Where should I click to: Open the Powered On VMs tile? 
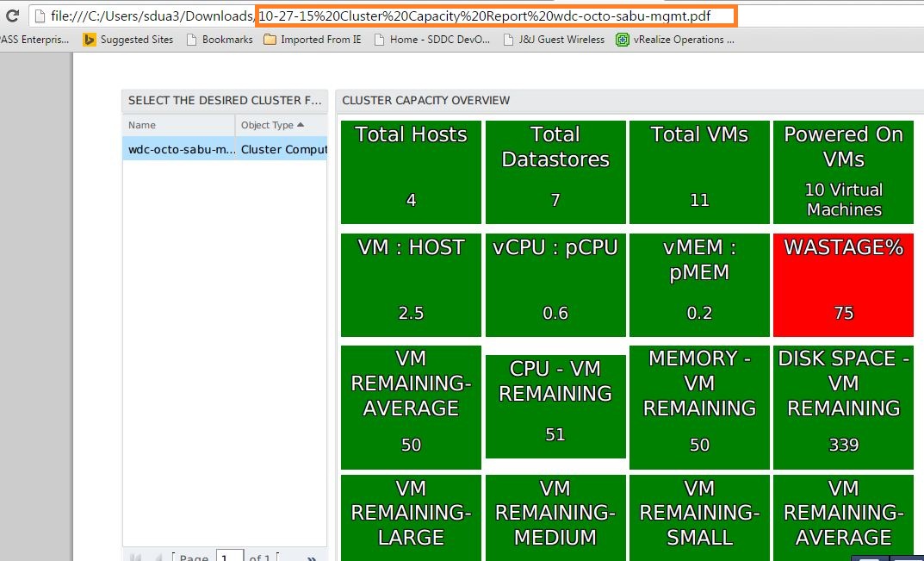pos(843,172)
